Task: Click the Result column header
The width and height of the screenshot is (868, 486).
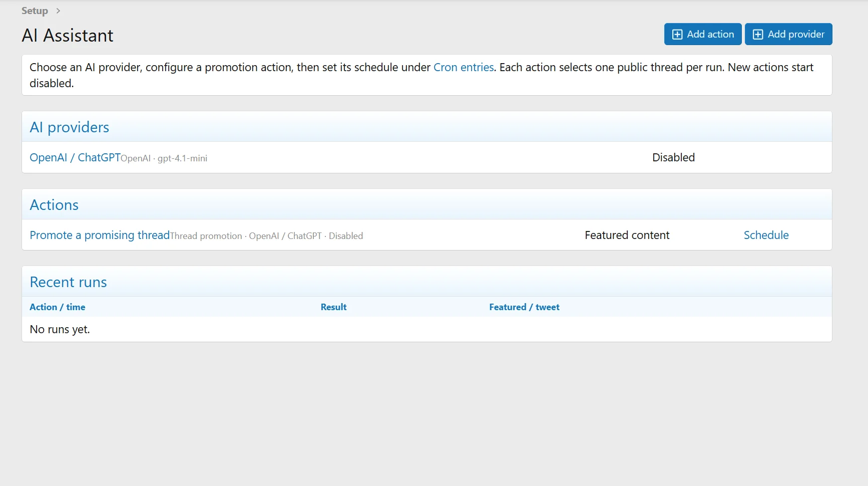Action: click(333, 307)
